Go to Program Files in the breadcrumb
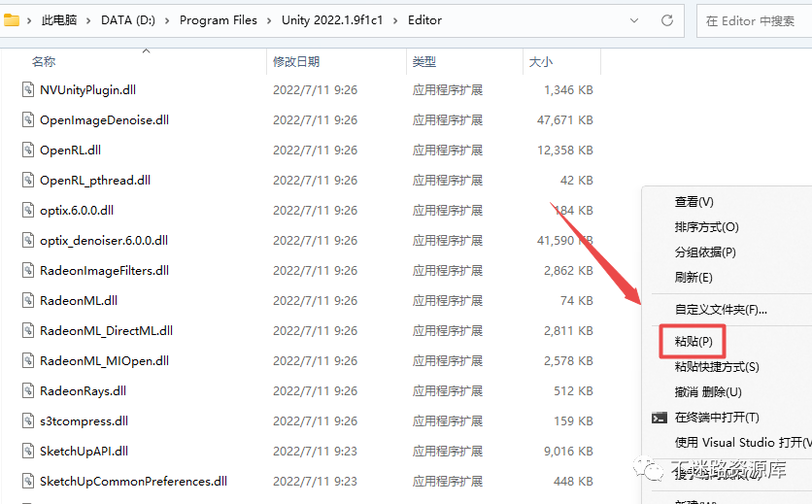This screenshot has height=504, width=812. tap(218, 20)
